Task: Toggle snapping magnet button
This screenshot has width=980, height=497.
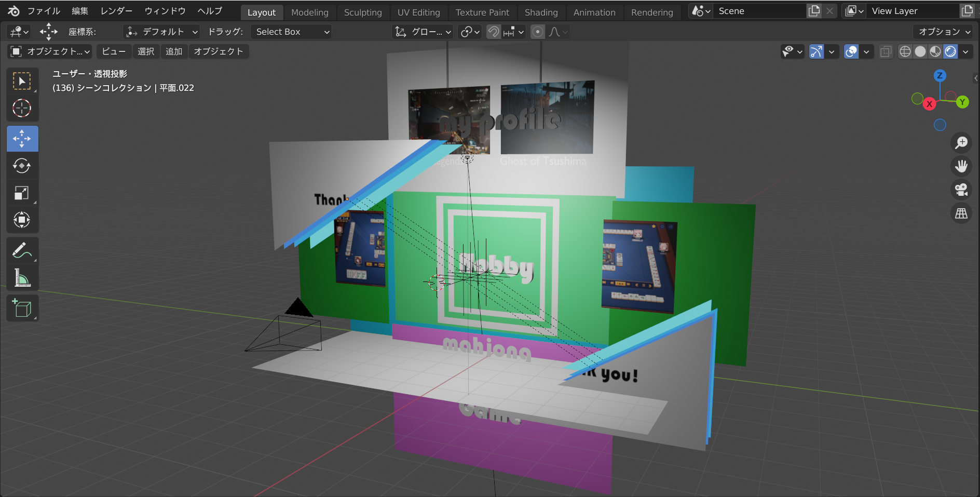Action: [x=494, y=32]
